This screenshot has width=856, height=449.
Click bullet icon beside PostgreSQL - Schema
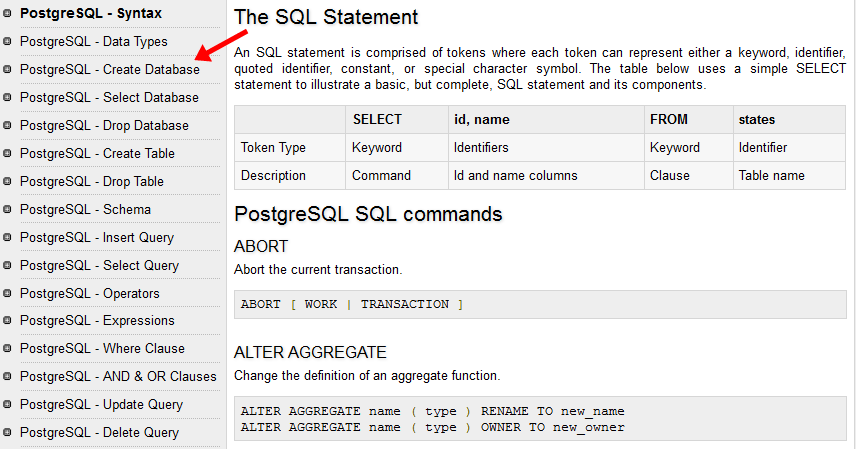coord(9,210)
